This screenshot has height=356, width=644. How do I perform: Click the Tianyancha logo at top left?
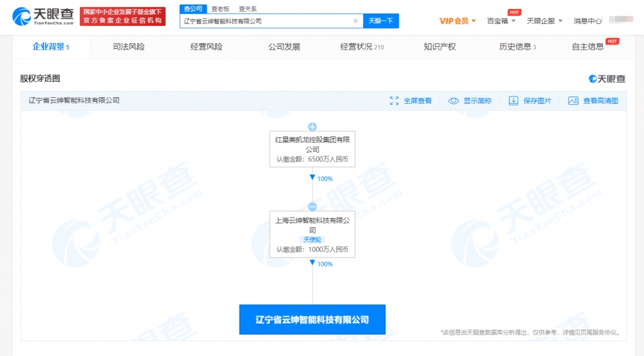tap(43, 17)
